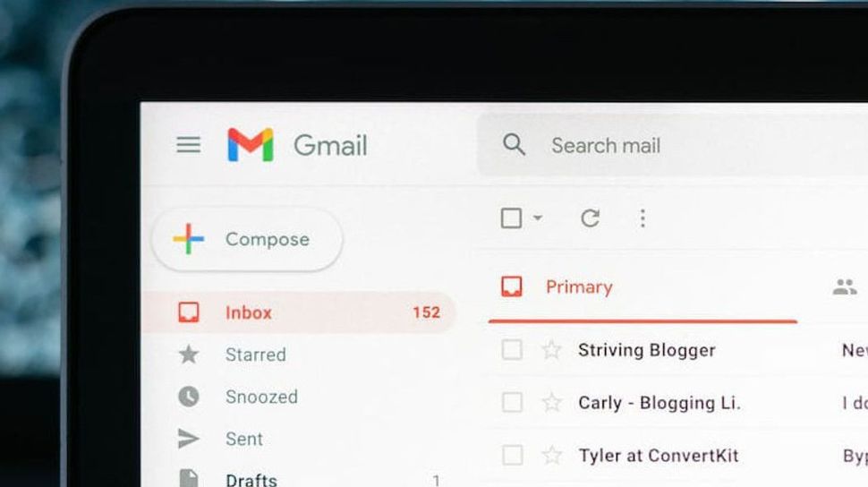This screenshot has height=487, width=868.
Task: Open the three-dot More options menu
Action: (x=642, y=218)
